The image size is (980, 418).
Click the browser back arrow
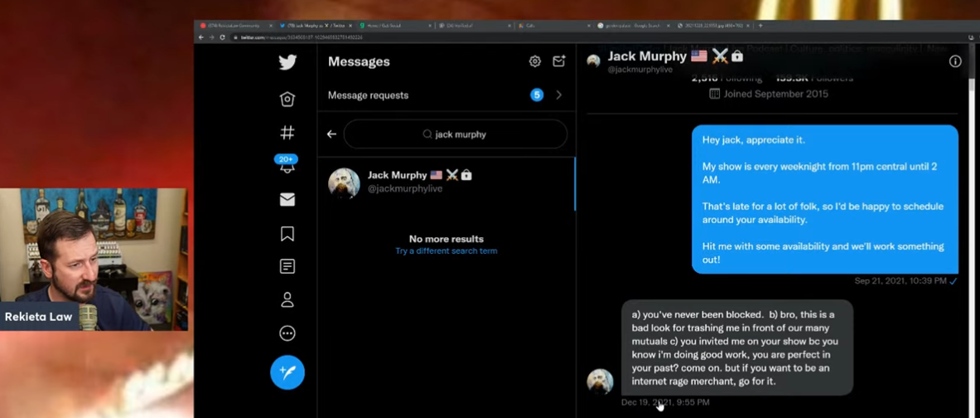coord(201,37)
